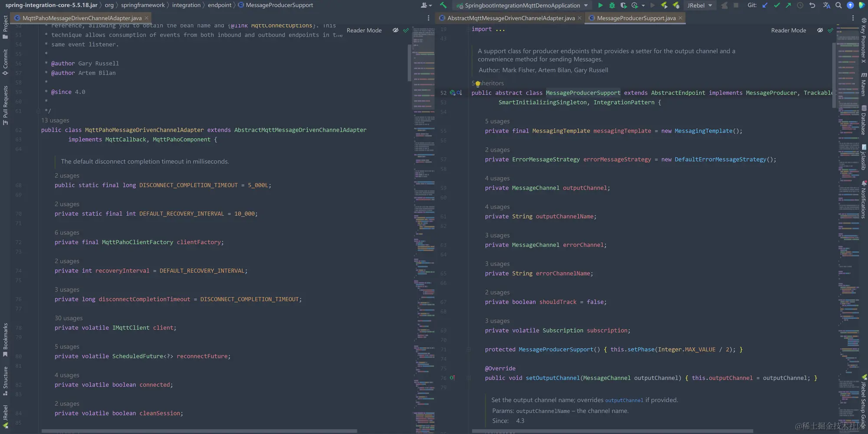
Task: Debug with JRebel rocket-bug icon
Action: [x=676, y=5]
